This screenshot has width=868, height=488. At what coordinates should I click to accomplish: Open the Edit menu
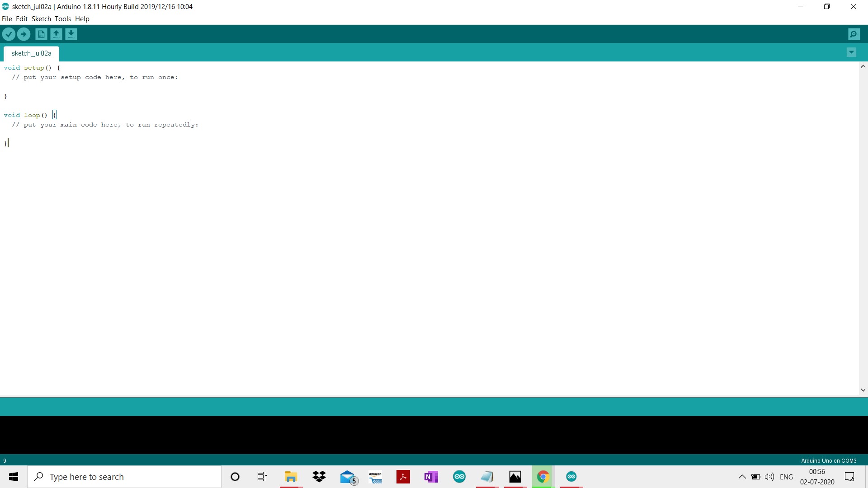tap(22, 19)
